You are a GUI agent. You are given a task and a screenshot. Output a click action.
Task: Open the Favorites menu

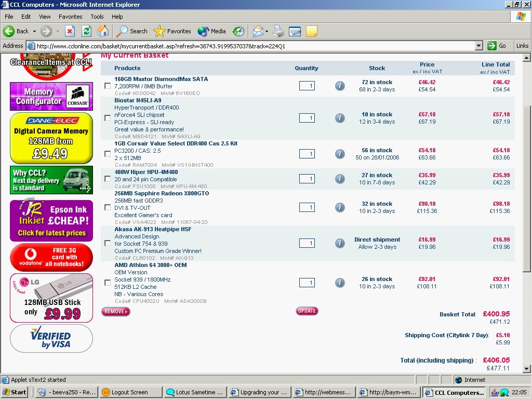coord(70,17)
